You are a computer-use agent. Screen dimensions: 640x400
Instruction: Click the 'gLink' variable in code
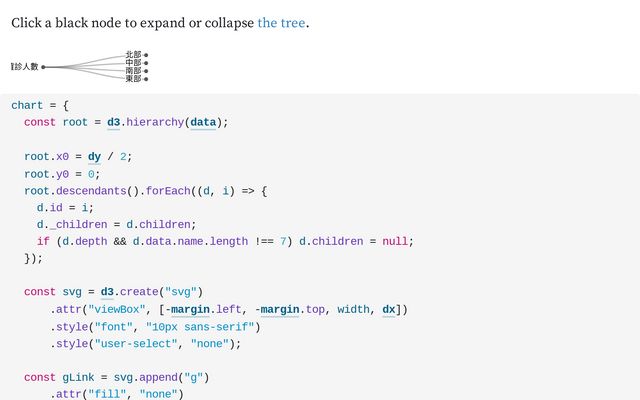[x=78, y=377]
